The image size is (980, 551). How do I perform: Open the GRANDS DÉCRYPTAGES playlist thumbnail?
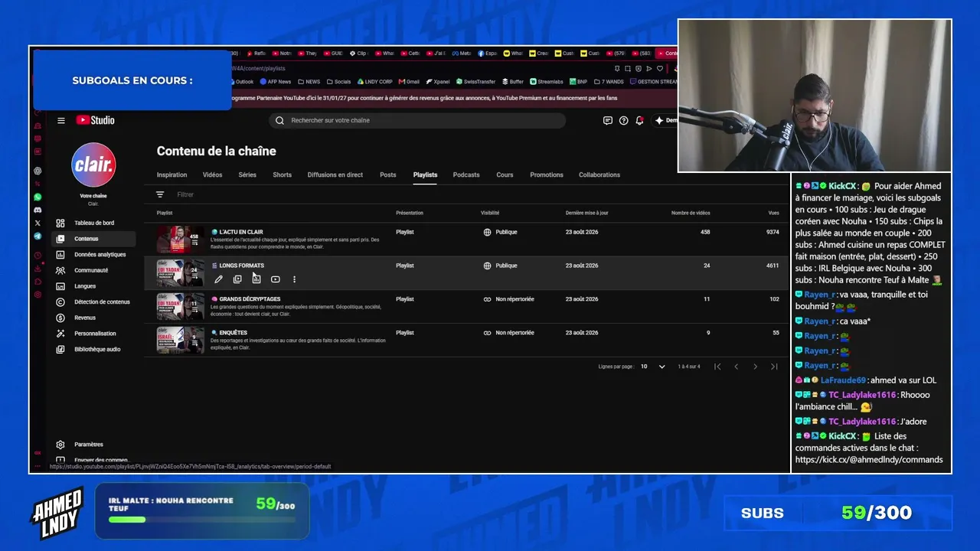click(x=181, y=306)
